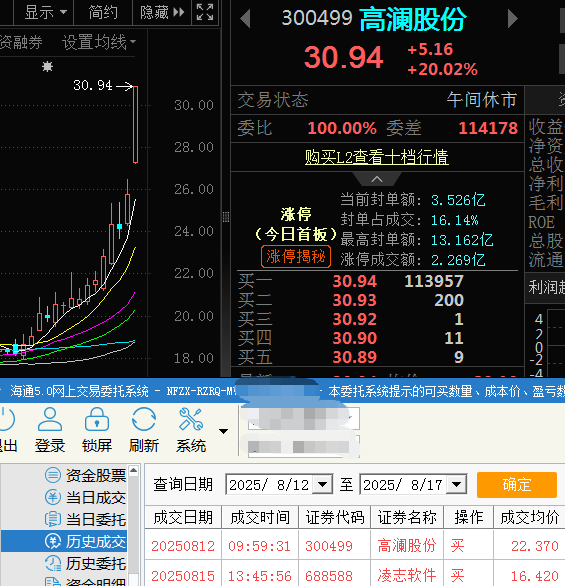
Task: Click trade time 09:59:31 cell
Action: [x=260, y=546]
